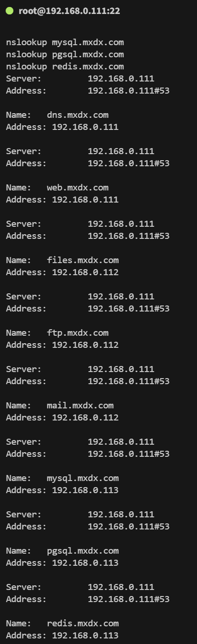Click the files.mxdx.com name entry

pos(83,260)
